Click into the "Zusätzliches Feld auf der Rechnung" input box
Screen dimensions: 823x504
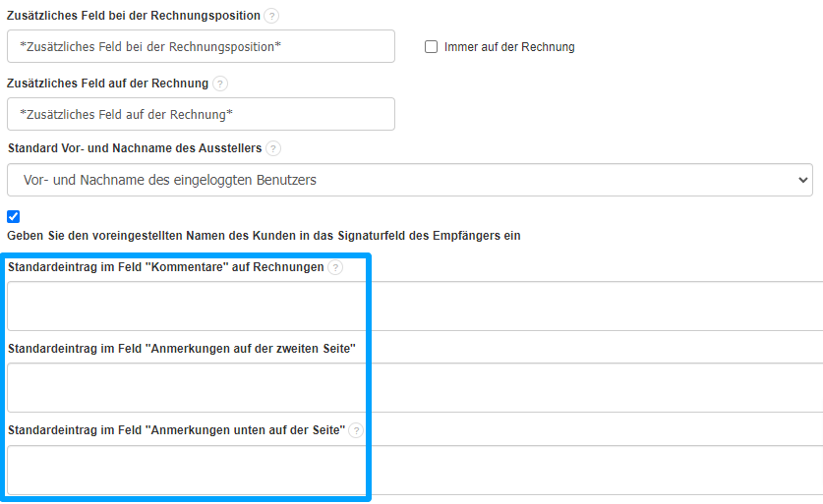(201, 114)
